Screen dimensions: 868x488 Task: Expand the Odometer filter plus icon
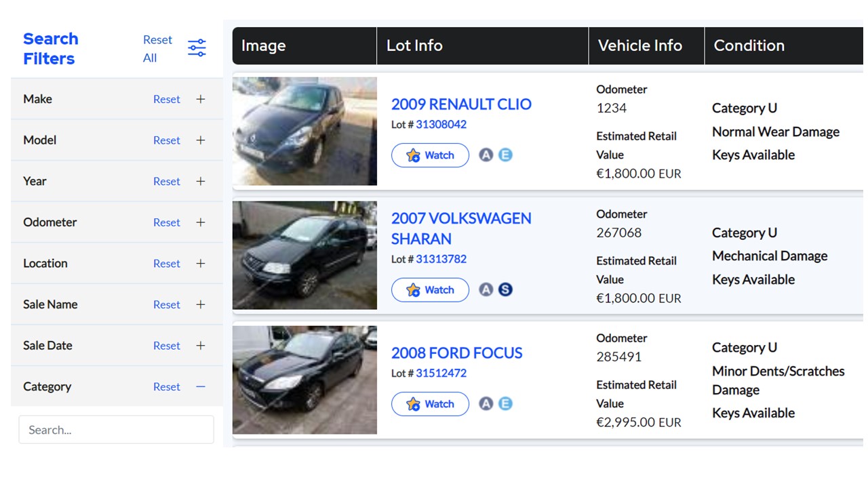pyautogui.click(x=201, y=222)
